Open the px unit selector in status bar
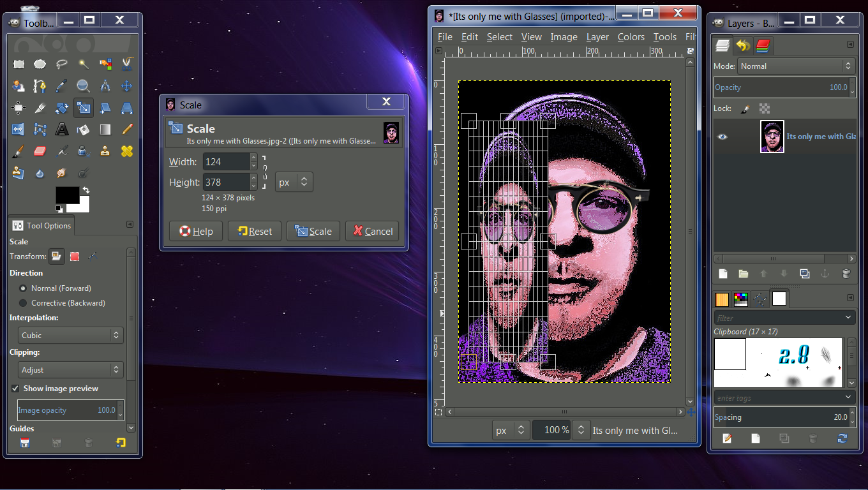868x490 pixels. point(511,430)
